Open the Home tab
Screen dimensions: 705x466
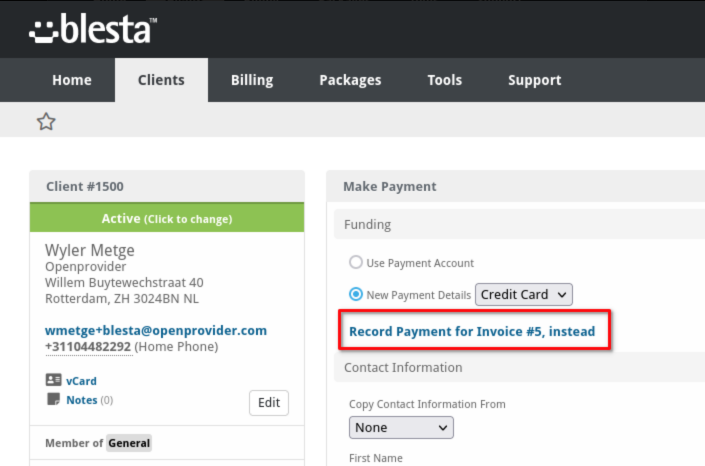pyautogui.click(x=72, y=80)
